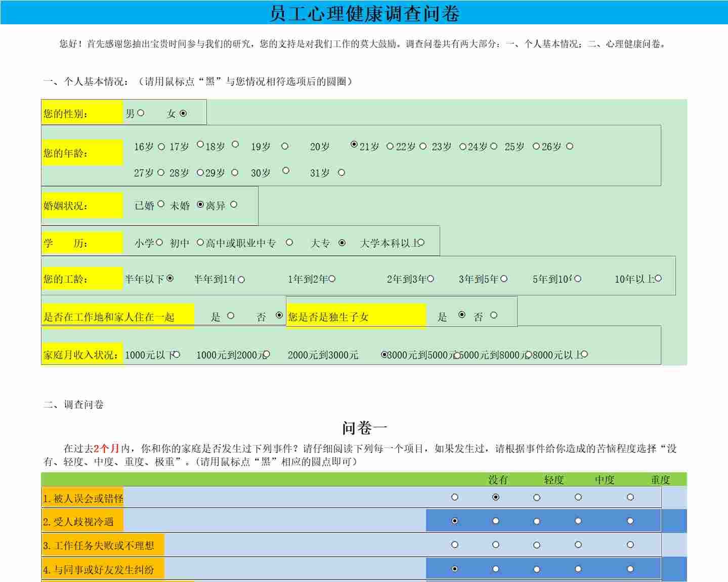Pick 大专 as education level
The width and height of the screenshot is (728, 582).
pyautogui.click(x=342, y=242)
